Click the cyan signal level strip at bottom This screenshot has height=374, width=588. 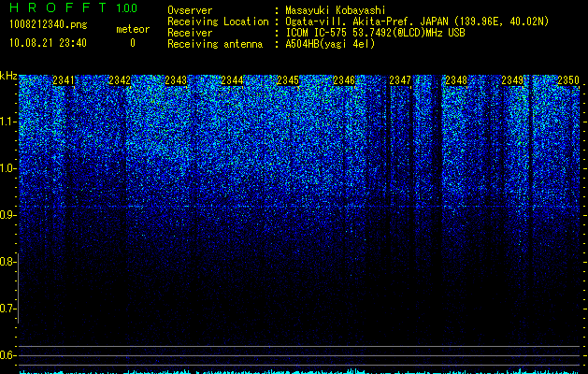(300, 372)
